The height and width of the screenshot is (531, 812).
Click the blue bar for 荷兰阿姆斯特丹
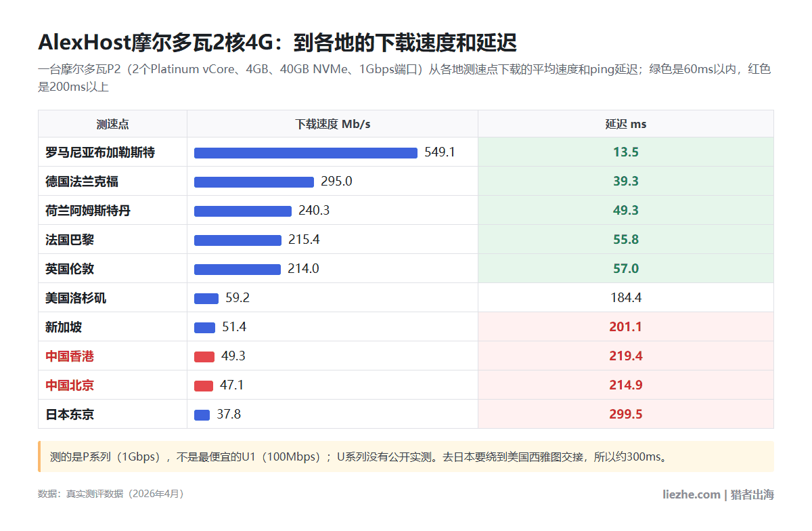(243, 211)
